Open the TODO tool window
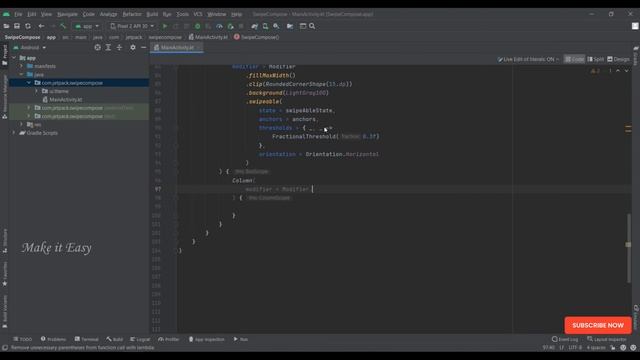640x360 pixels. pyautogui.click(x=22, y=339)
